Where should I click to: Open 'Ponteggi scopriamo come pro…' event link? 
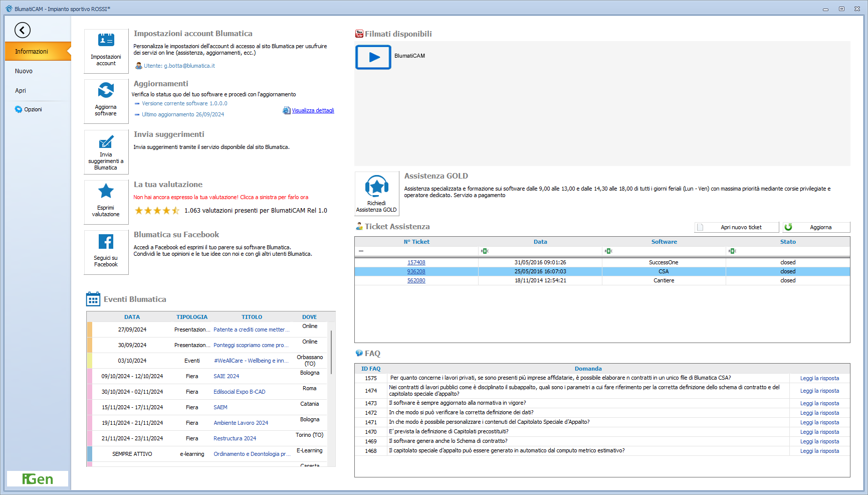pos(252,345)
